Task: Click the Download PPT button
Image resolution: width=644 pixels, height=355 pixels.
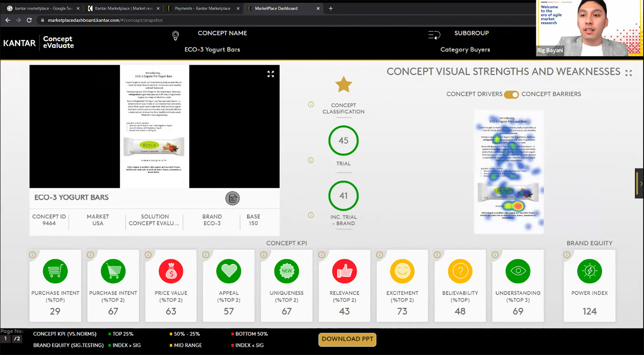Action: pos(347,339)
